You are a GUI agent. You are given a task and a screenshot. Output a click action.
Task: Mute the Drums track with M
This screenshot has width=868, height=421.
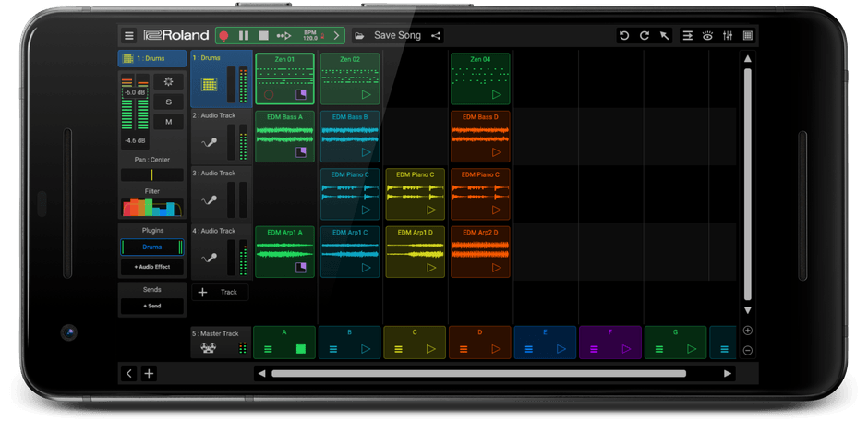168,122
